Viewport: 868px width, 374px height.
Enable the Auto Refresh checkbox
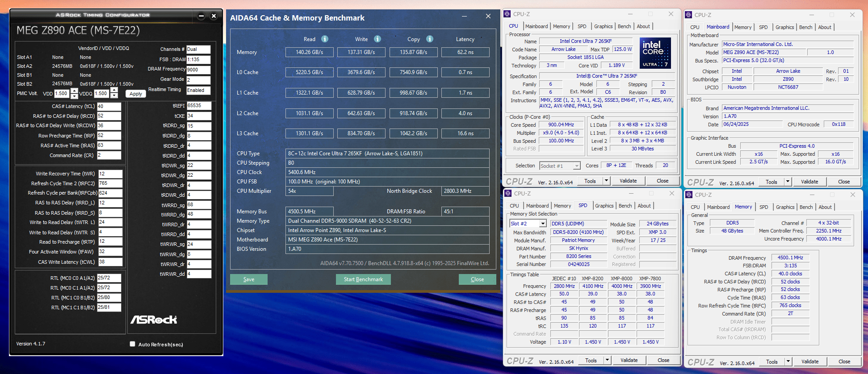click(132, 344)
